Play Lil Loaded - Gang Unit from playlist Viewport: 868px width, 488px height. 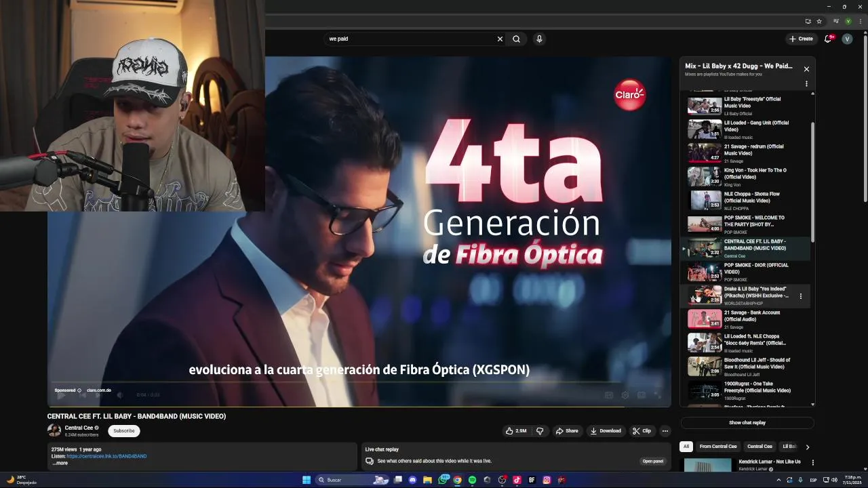point(745,129)
